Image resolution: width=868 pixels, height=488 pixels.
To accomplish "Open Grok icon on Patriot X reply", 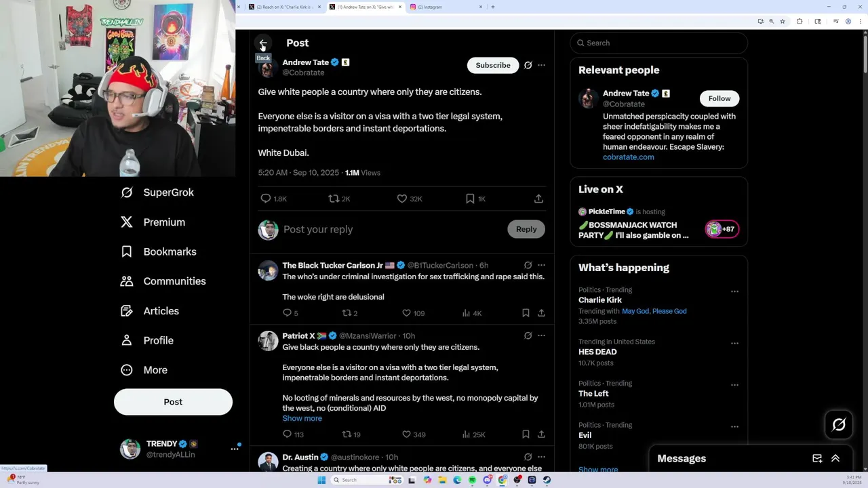I will pos(528,335).
